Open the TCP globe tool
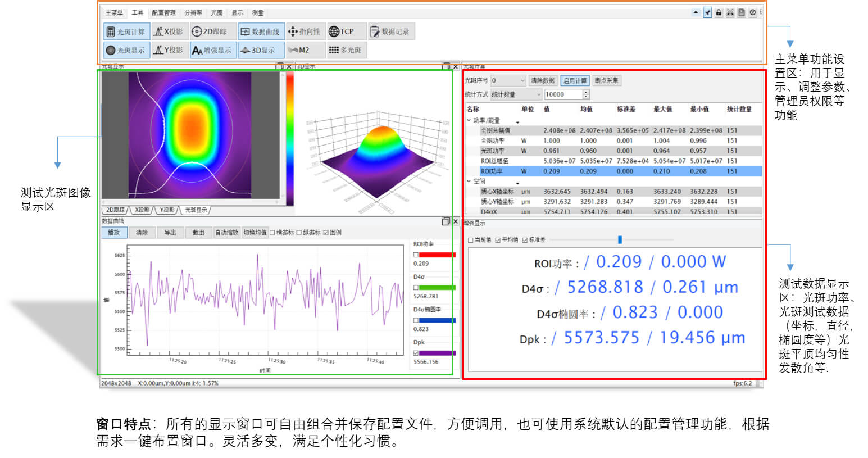868x458 pixels. coord(342,32)
